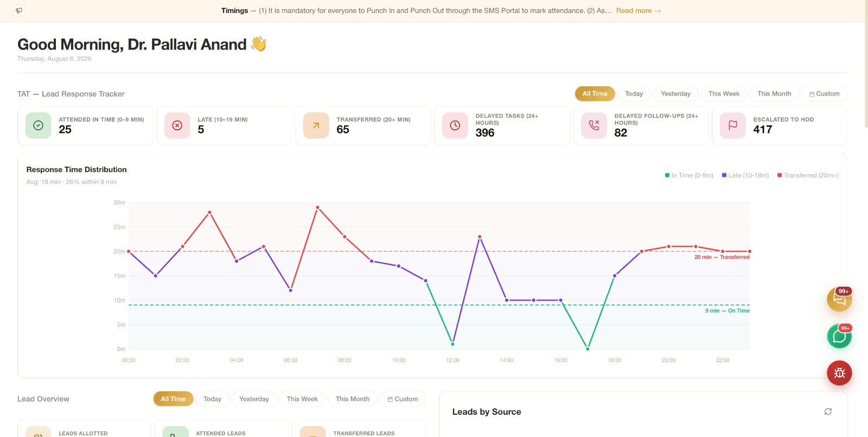
Task: Toggle the Late (10-19m) legend series
Action: 745,175
